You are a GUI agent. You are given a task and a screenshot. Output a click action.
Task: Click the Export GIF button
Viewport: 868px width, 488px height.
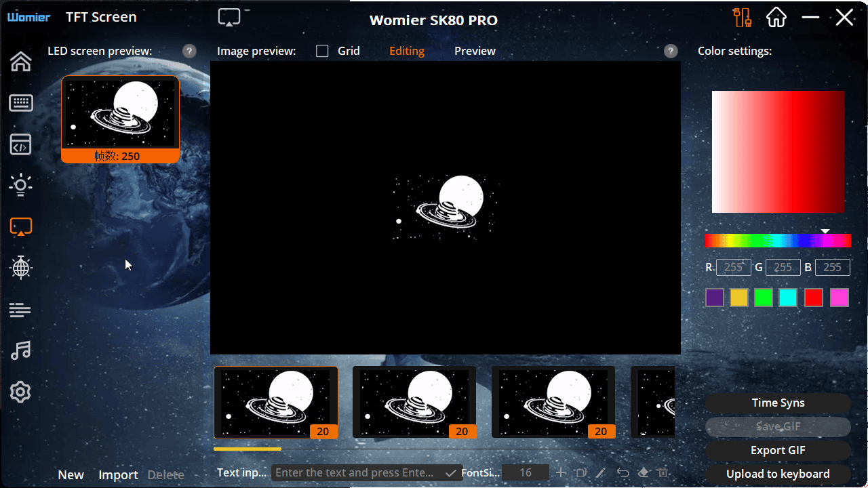[x=778, y=450]
